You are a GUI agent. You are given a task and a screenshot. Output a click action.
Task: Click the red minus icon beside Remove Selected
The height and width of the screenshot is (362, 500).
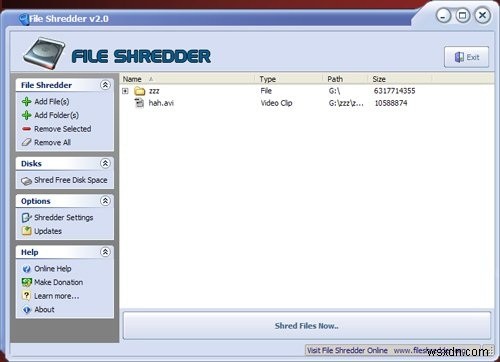tap(26, 129)
